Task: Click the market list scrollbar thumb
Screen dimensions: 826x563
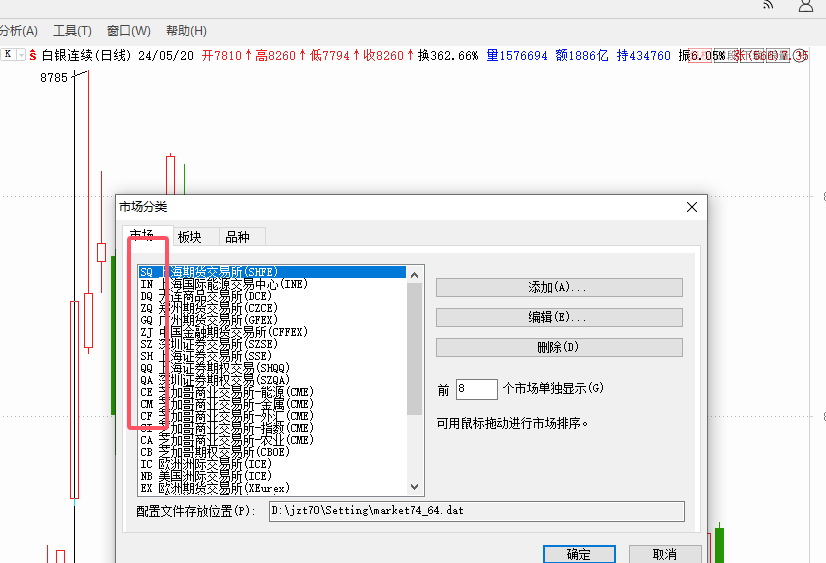Action: (415, 349)
